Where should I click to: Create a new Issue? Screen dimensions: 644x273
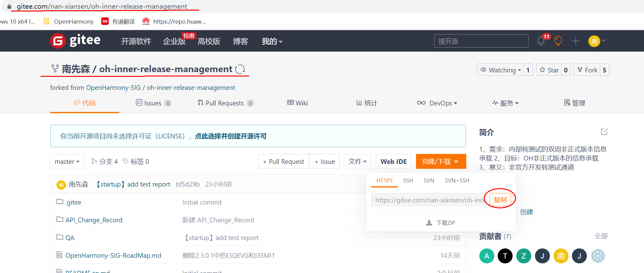pyautogui.click(x=325, y=161)
